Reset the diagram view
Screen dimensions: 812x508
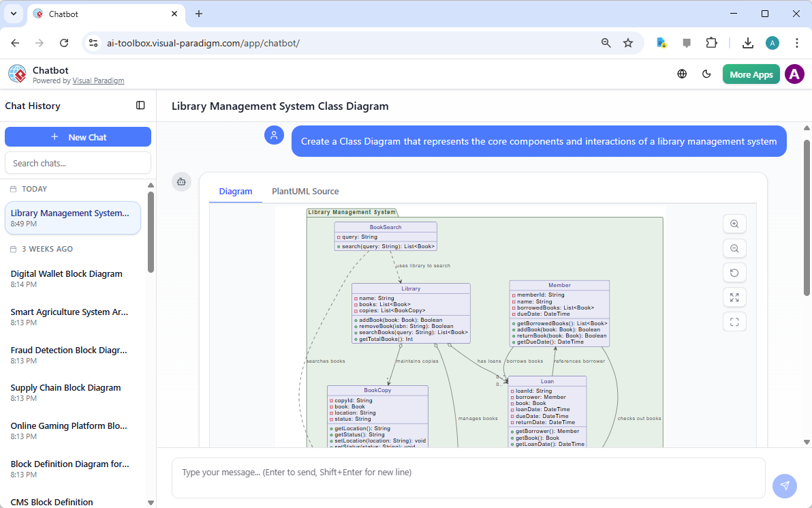pos(734,273)
